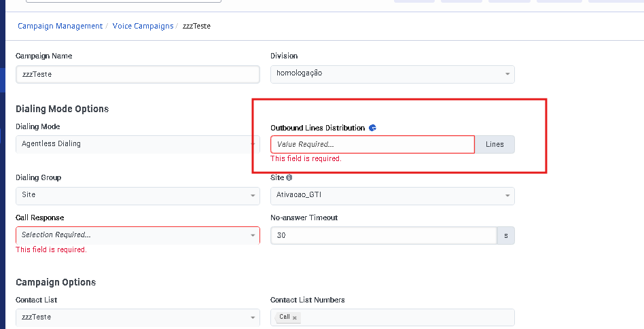
Task: Click the Division dropdown arrow
Action: (507, 74)
